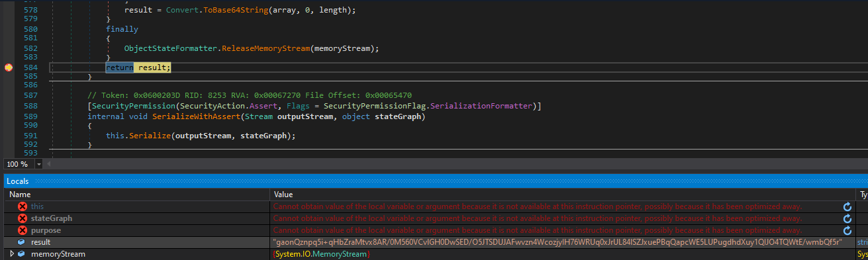The image size is (868, 260).
Task: Click the {System.IO.MemoryStream} value cell
Action: click(x=322, y=254)
